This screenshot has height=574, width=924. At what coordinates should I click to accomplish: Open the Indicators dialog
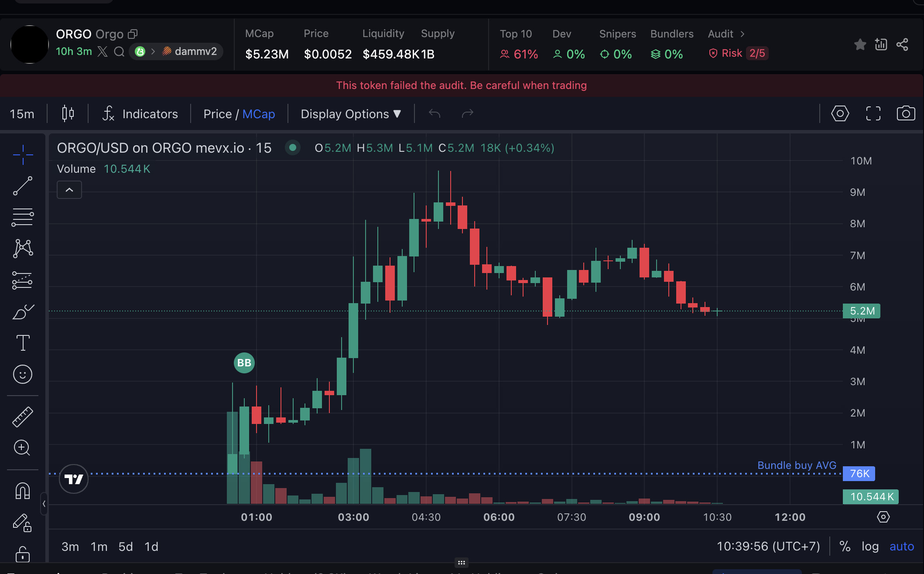tap(140, 114)
